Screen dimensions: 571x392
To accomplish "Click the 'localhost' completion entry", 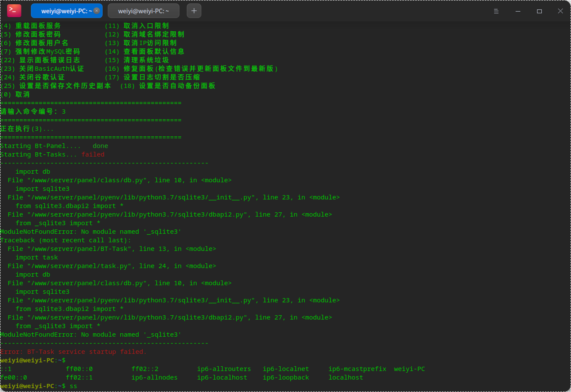I will 346,377.
